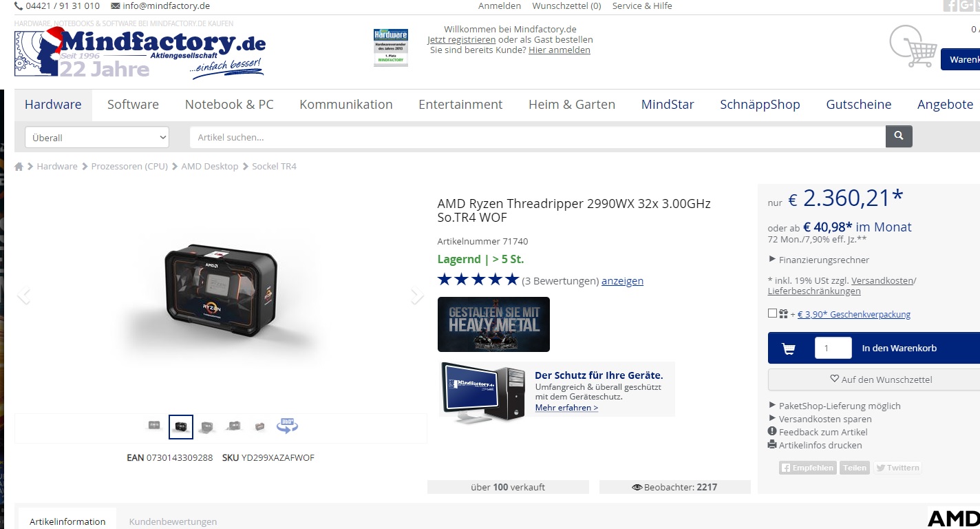Click the Twittern button
980x529 pixels.
click(897, 468)
